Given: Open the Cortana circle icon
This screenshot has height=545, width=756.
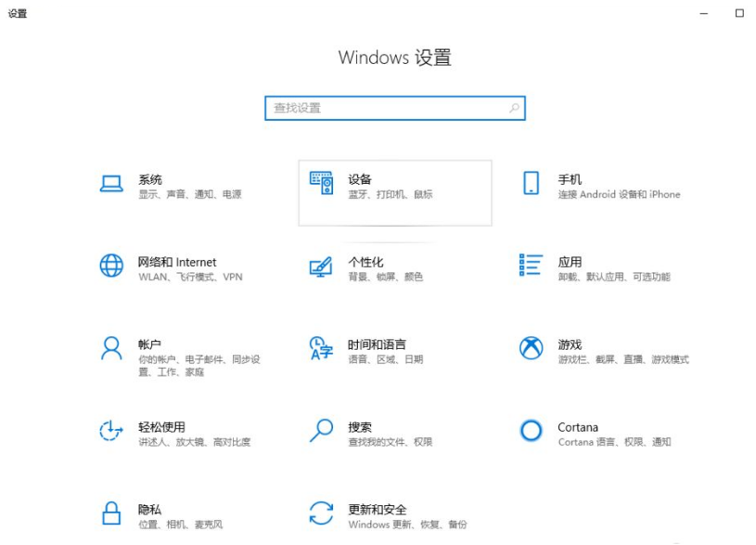Looking at the screenshot, I should (531, 431).
